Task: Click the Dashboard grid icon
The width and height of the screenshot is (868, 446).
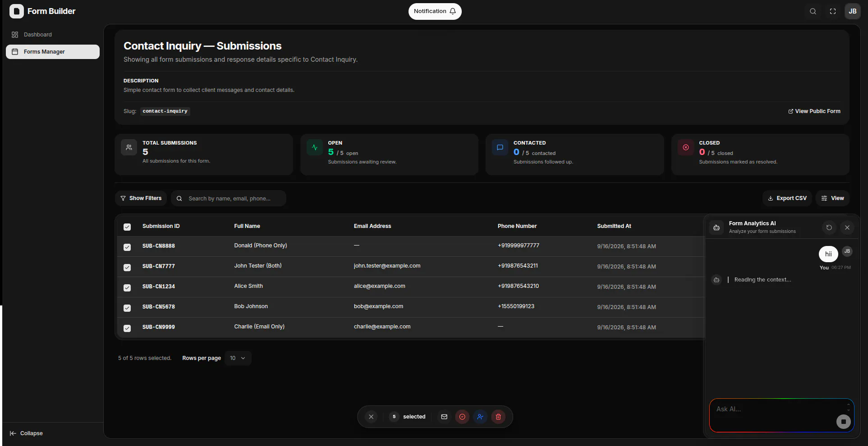Action: (15, 35)
